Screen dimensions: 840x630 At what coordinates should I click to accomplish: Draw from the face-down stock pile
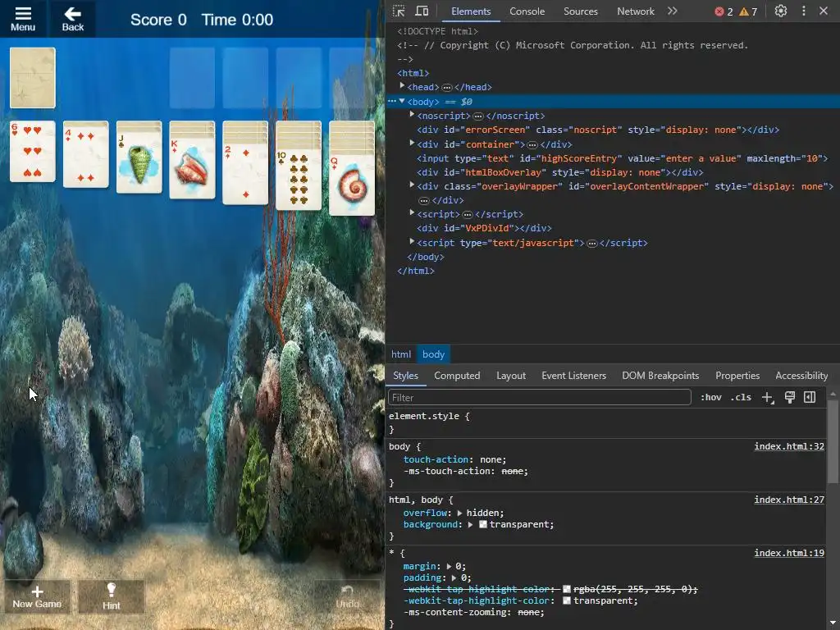click(33, 78)
